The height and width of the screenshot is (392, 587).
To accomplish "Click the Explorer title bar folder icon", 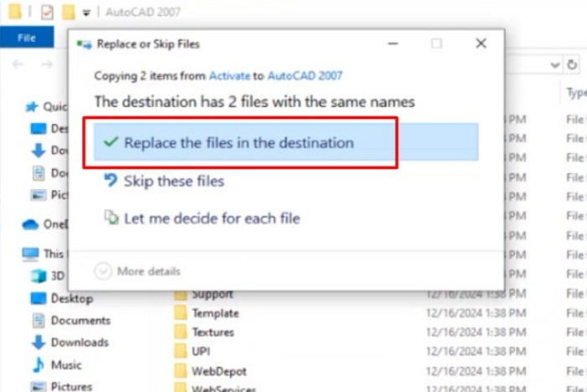I will 14,11.
